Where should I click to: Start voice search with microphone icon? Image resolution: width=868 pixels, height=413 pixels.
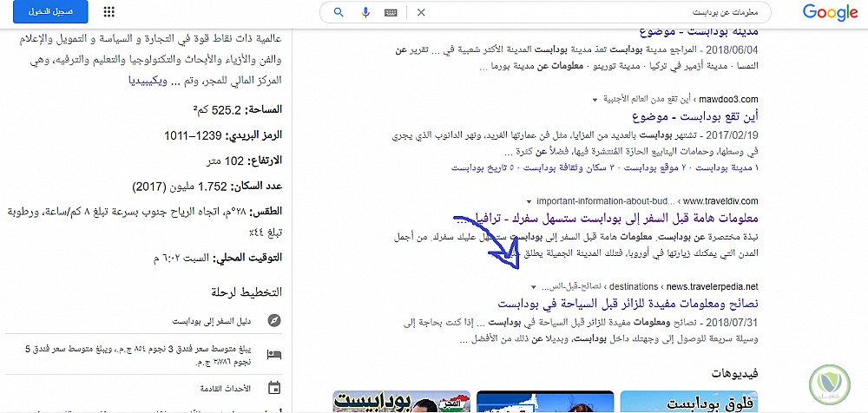[365, 12]
